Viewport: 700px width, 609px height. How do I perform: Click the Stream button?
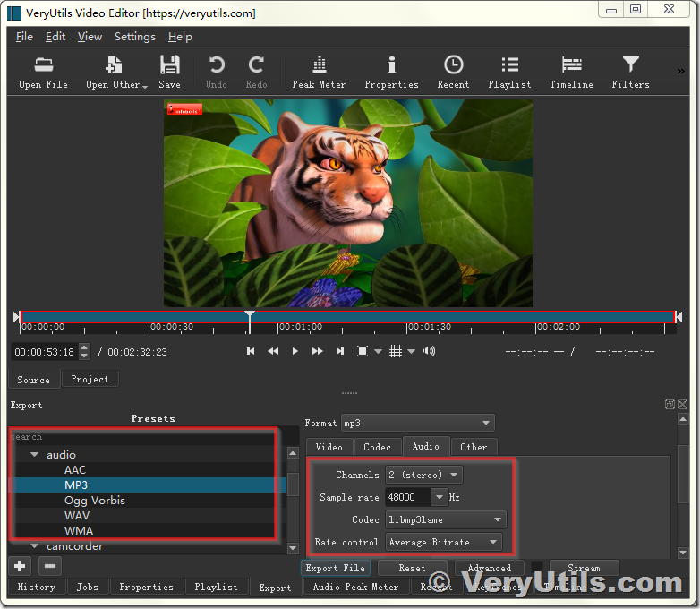pos(584,568)
